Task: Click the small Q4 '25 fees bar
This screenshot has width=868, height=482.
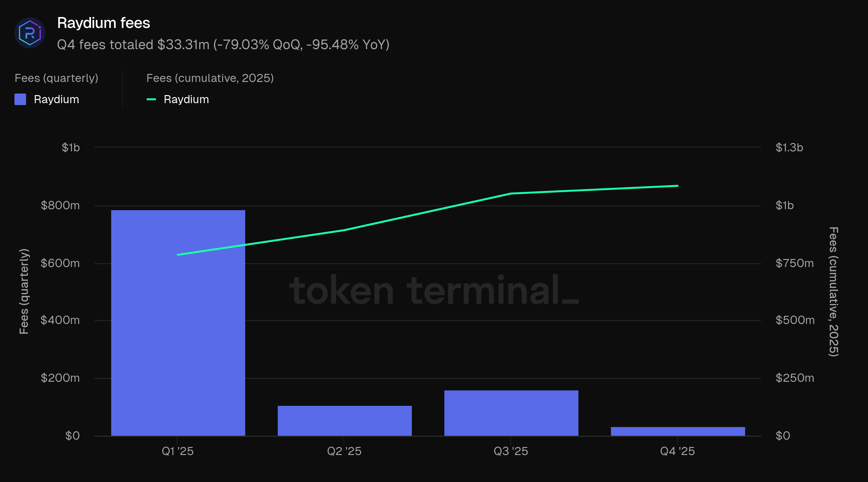Action: pyautogui.click(x=678, y=431)
